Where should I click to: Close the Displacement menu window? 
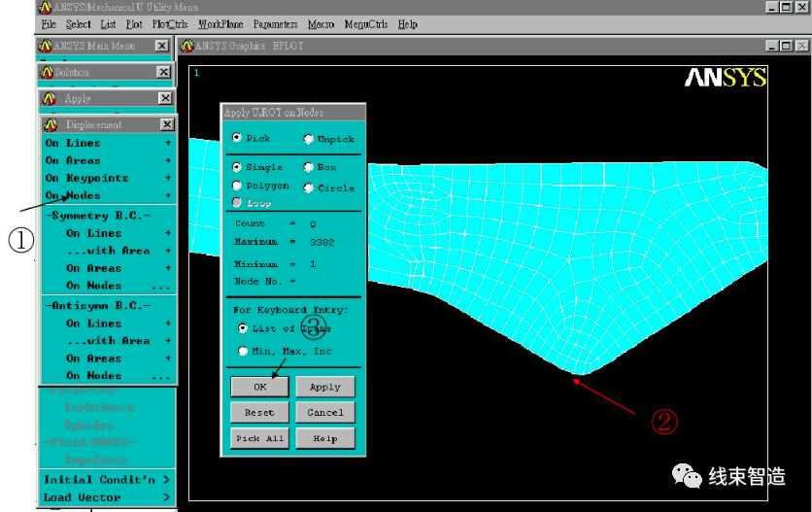coord(168,124)
